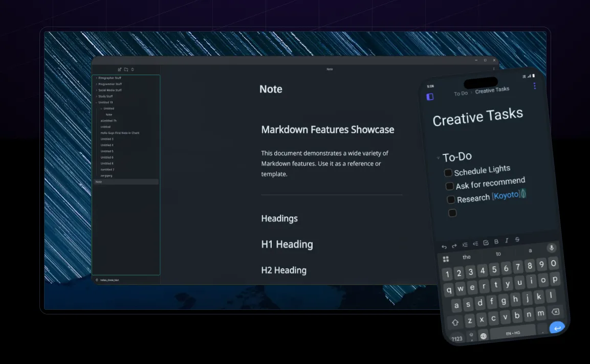Expand the Programmer Stuff folder

96,84
